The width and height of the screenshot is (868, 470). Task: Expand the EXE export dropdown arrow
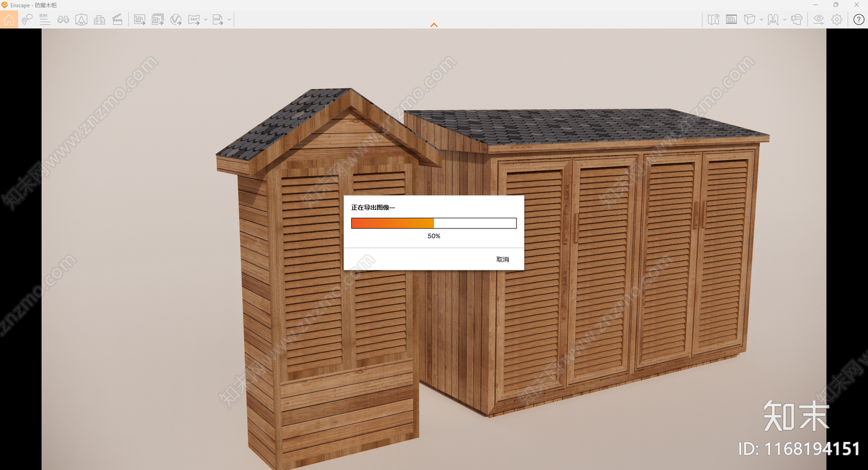[x=229, y=20]
